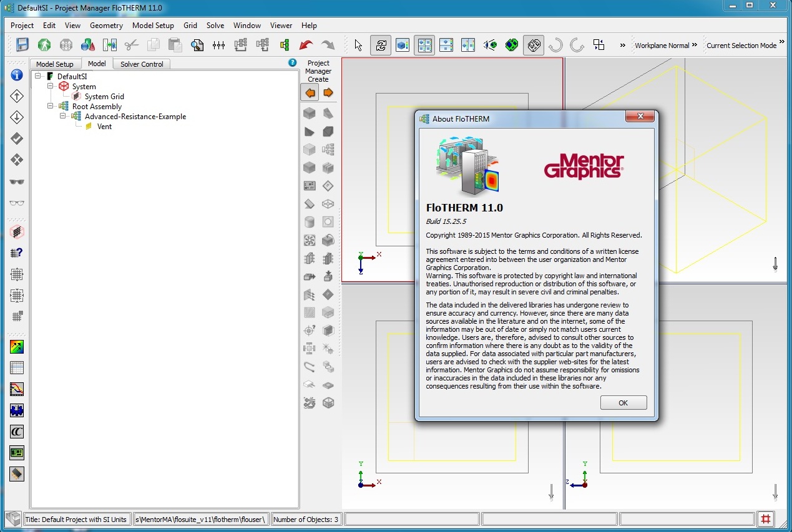Screen dimensions: 792x532
Task: Click the eye with globe view icon
Action: pos(490,45)
